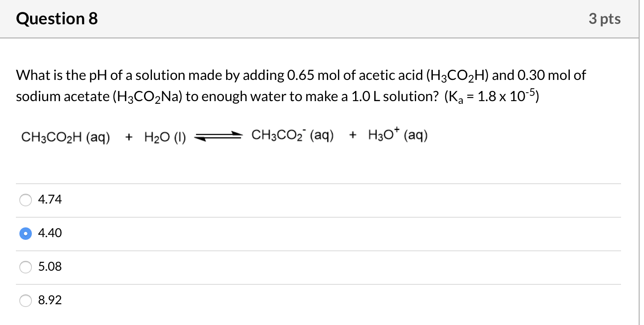Click the gray header bar of Question 8
The image size is (644, 325).
tap(309, 19)
